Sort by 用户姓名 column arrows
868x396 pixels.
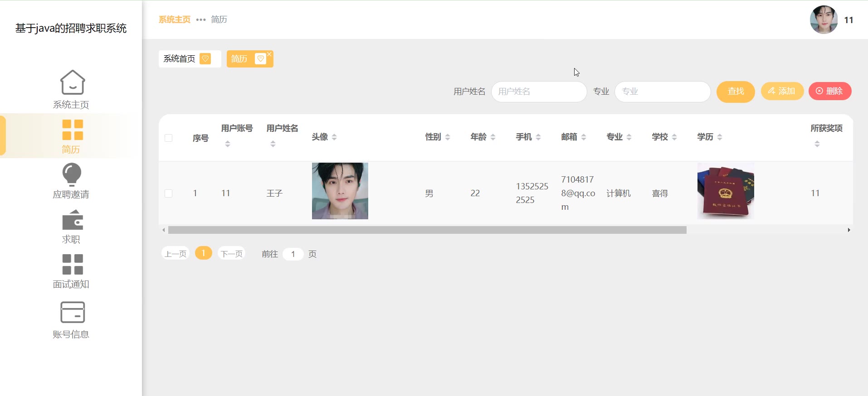pyautogui.click(x=273, y=144)
